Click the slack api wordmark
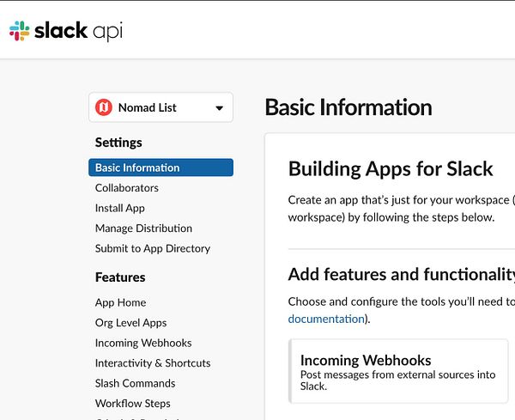 pyautogui.click(x=71, y=31)
